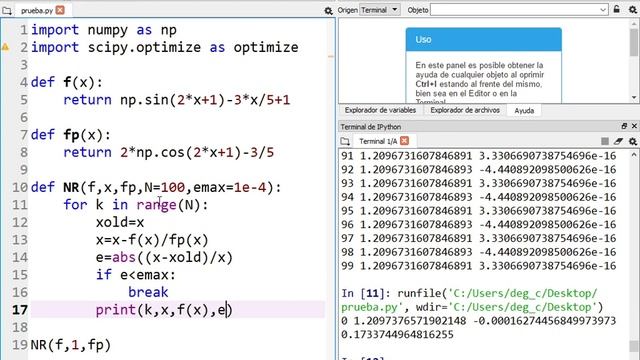Click the 'Terminal de IPython' pane title

point(371,127)
